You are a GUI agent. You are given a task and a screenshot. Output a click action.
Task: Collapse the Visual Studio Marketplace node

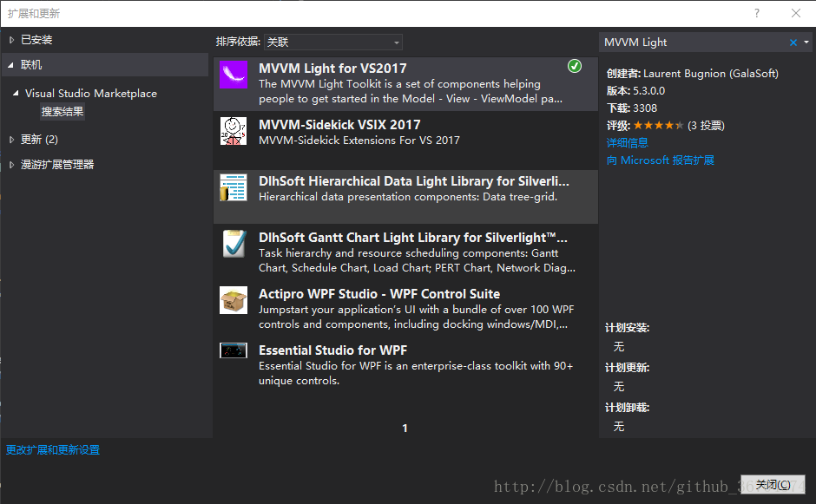[16, 93]
